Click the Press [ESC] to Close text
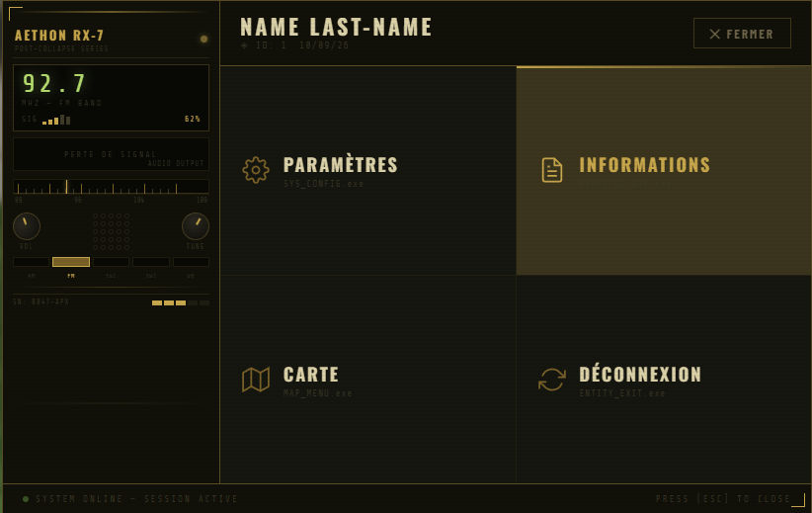 coord(723,499)
